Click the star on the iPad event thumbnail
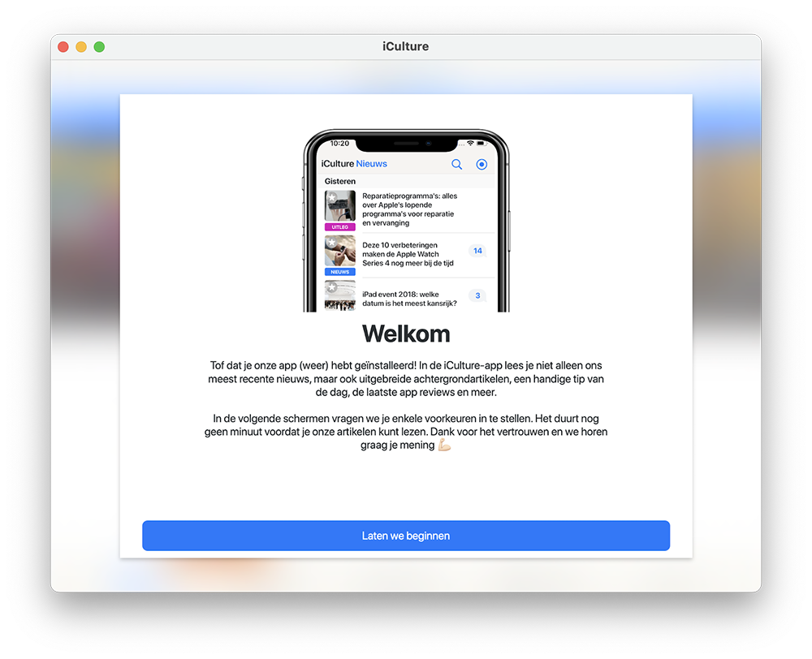The image size is (812, 659). pos(332,287)
